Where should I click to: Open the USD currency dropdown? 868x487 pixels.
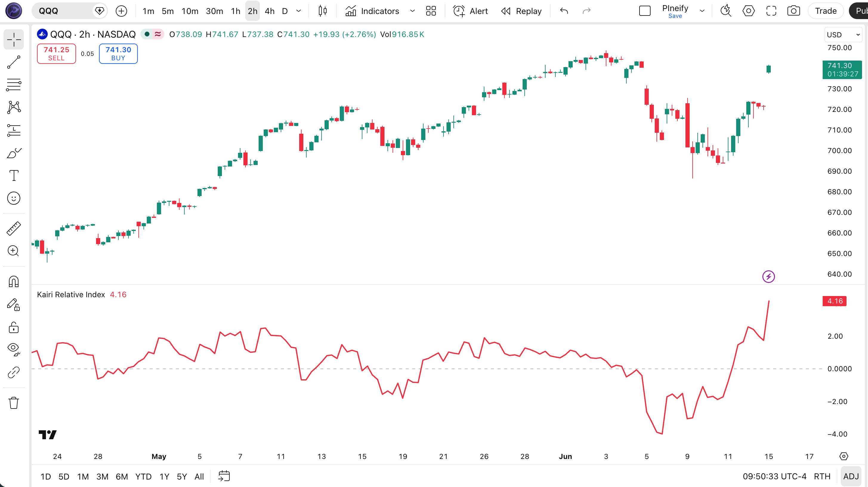coord(843,35)
